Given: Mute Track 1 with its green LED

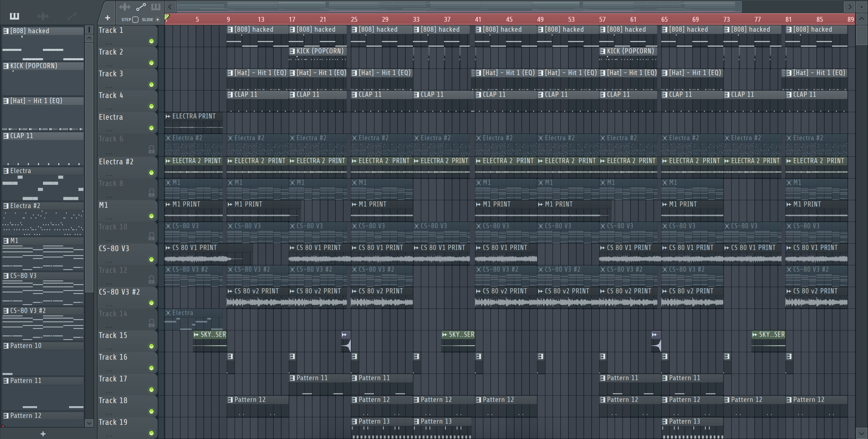Looking at the screenshot, I should tap(151, 41).
